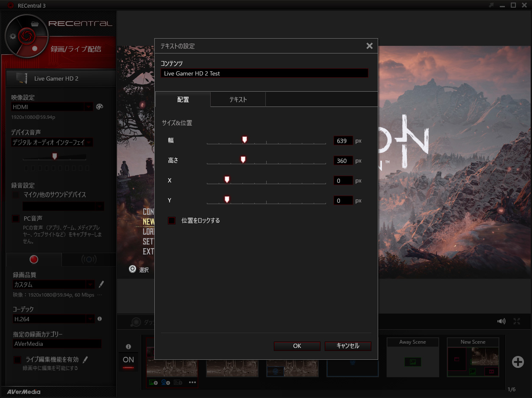
Task: Click the webcam icon beside 選択 in preview
Action: tap(133, 269)
